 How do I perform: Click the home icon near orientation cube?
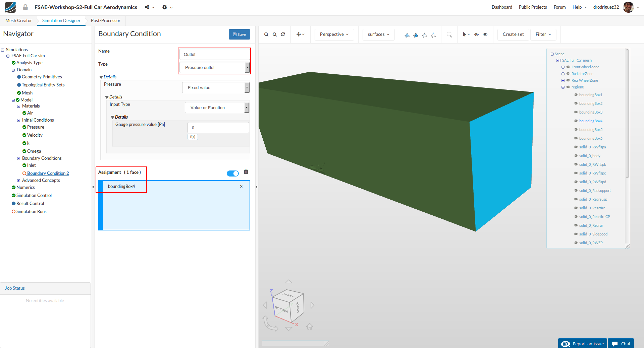309,326
